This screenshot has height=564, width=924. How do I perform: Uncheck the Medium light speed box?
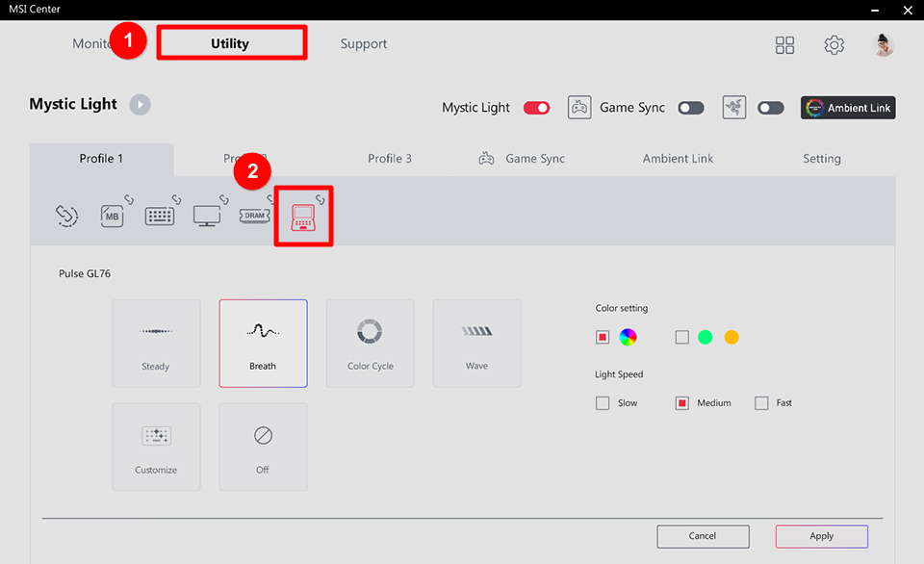(x=681, y=403)
